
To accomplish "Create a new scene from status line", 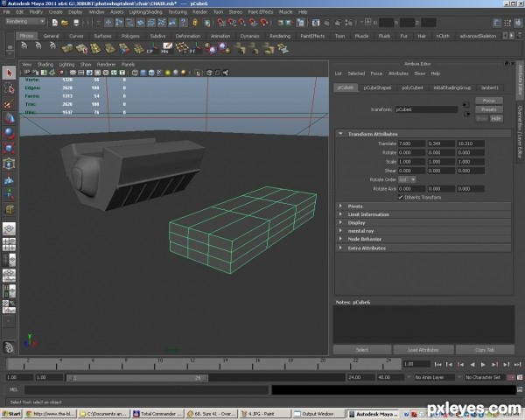I will 55,23.
